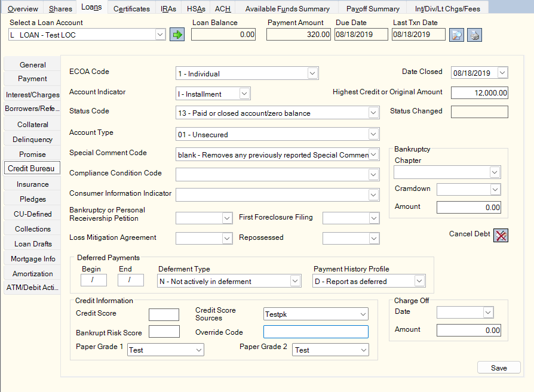
Task: Click the Highest Credit or Original Amount field
Action: [x=480, y=93]
